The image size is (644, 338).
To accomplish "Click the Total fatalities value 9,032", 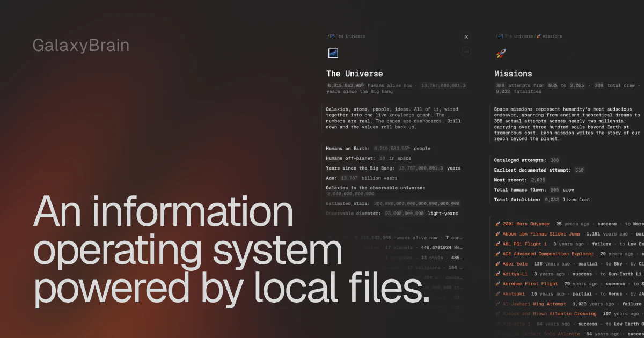I will point(551,200).
